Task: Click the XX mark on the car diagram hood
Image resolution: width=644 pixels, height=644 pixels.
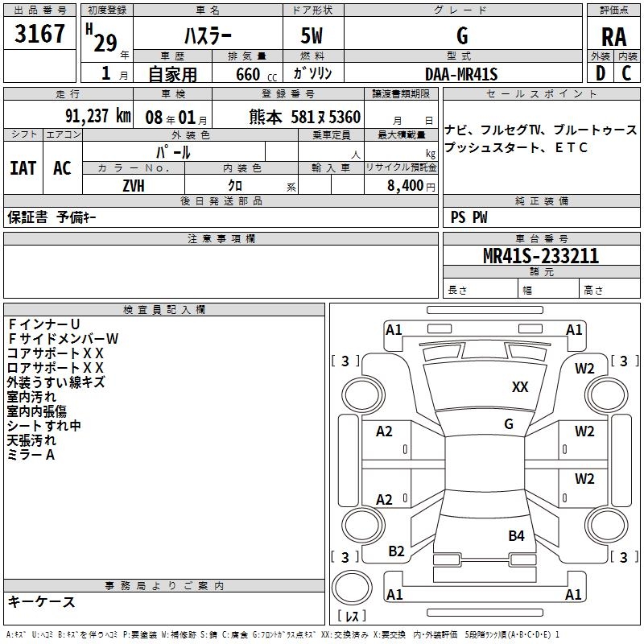Action: click(x=520, y=387)
